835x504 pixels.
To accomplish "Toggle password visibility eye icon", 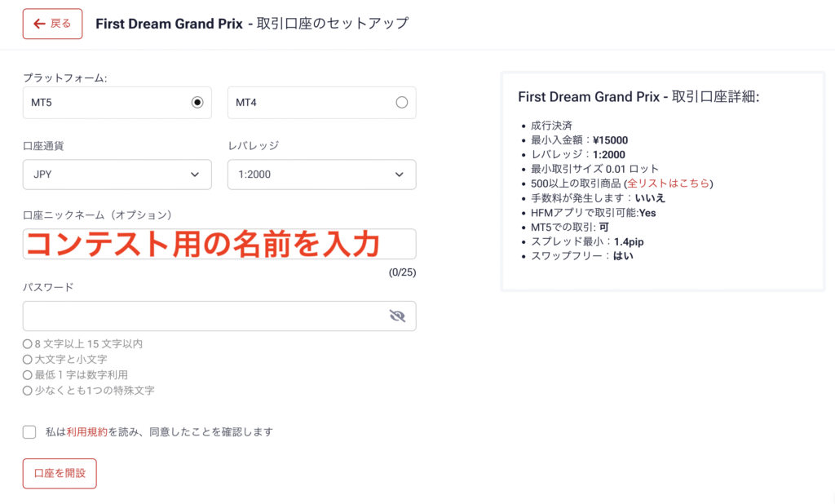I will coord(397,316).
